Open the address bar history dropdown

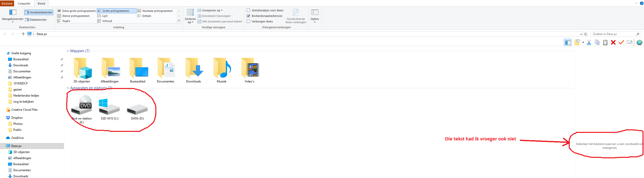[x=581, y=34]
